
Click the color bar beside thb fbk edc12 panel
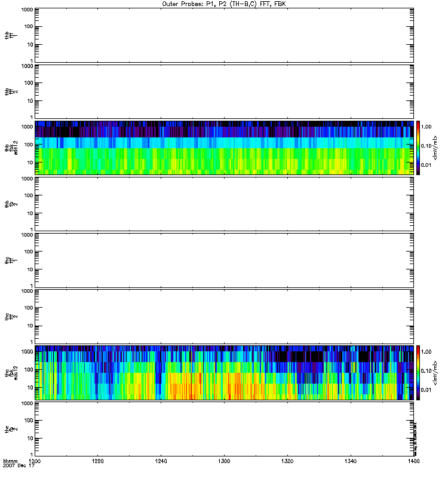click(x=418, y=148)
